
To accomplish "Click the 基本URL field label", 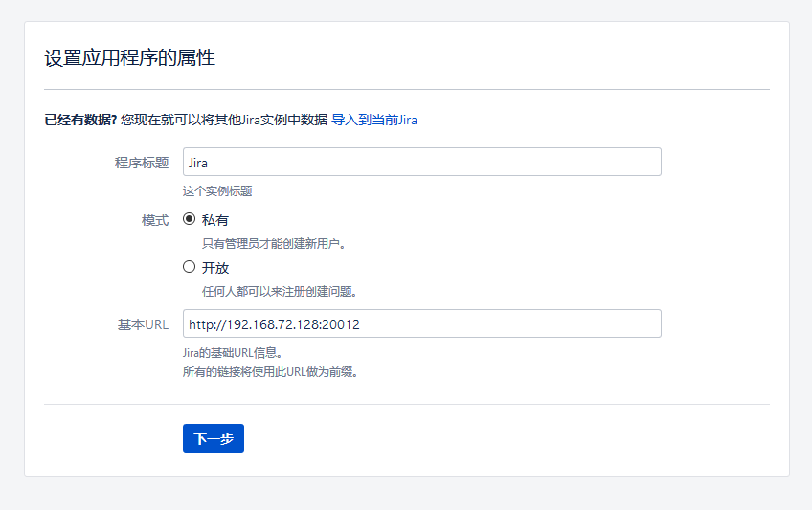I will click(x=143, y=324).
